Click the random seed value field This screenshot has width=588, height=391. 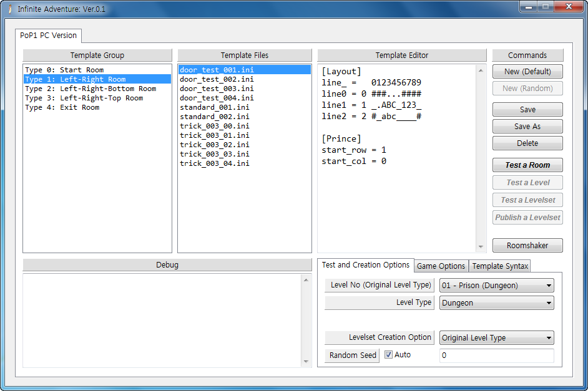click(x=496, y=355)
